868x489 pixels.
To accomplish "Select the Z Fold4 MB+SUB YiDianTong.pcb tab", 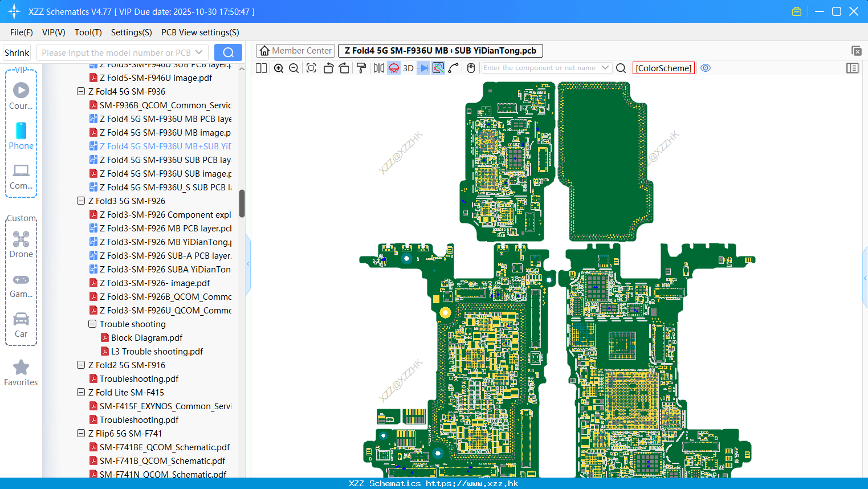I will pos(441,51).
